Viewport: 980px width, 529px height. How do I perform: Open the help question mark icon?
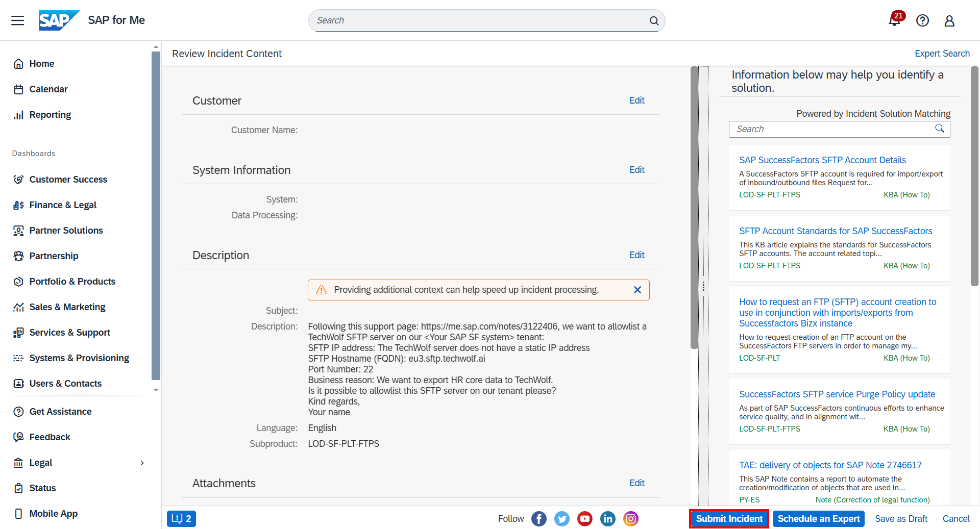point(922,20)
